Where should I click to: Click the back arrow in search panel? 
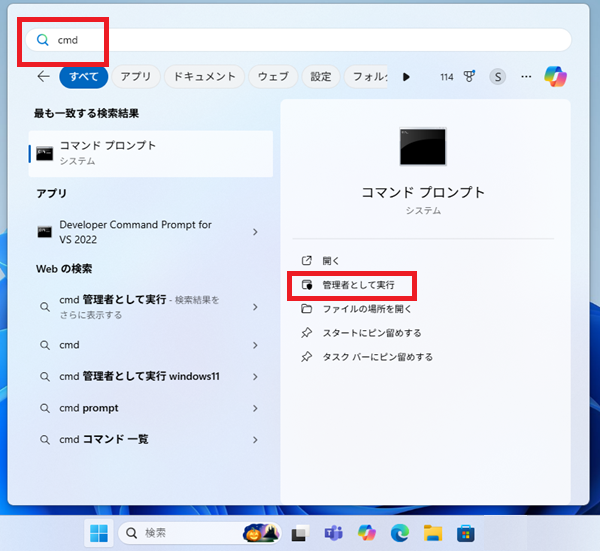coord(44,77)
